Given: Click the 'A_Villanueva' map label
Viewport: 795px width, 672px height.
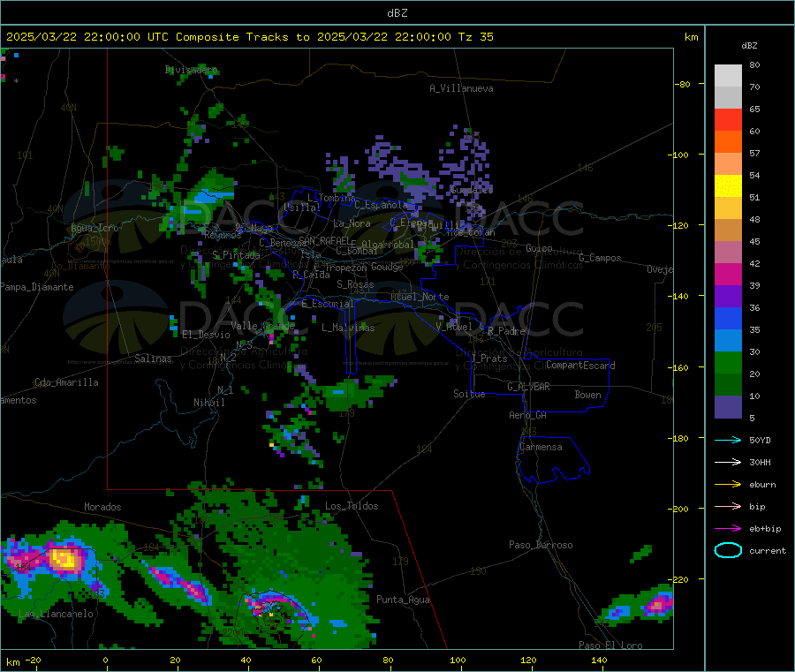Looking at the screenshot, I should (461, 88).
